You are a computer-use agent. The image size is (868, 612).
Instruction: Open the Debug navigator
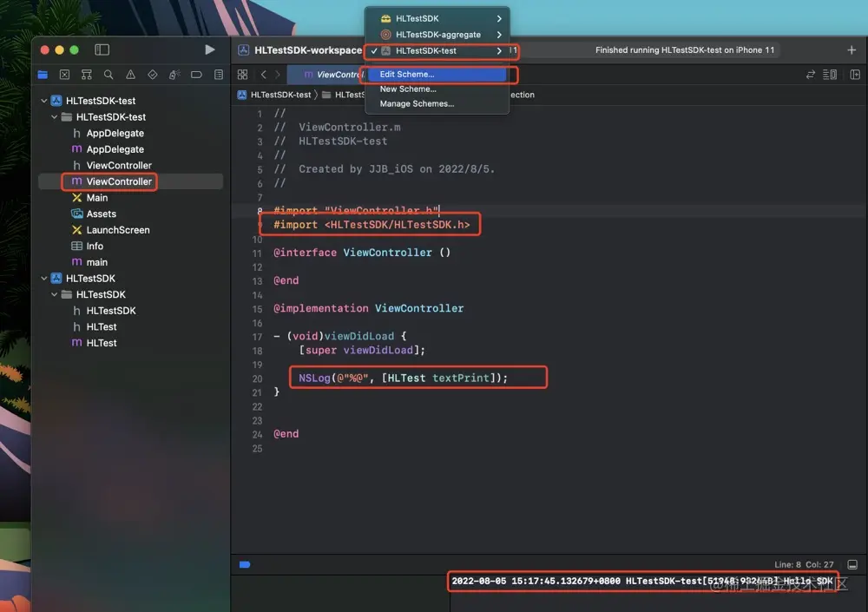174,75
